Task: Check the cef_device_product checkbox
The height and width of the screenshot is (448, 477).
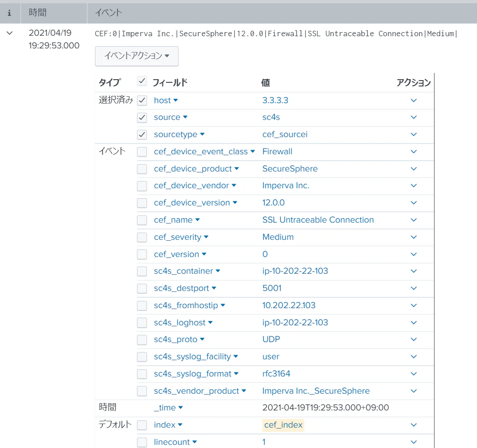Action: [x=142, y=169]
